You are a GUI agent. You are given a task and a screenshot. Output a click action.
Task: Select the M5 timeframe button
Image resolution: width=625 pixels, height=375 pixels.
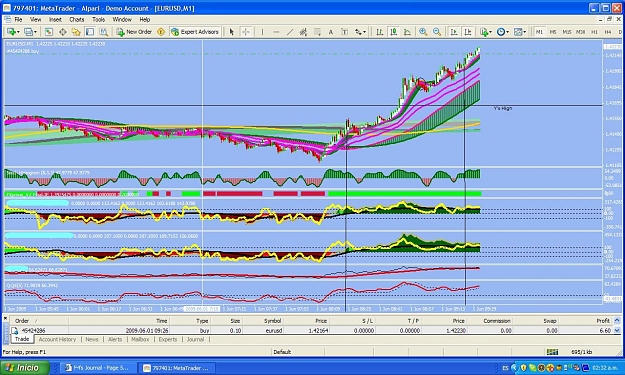coord(553,32)
